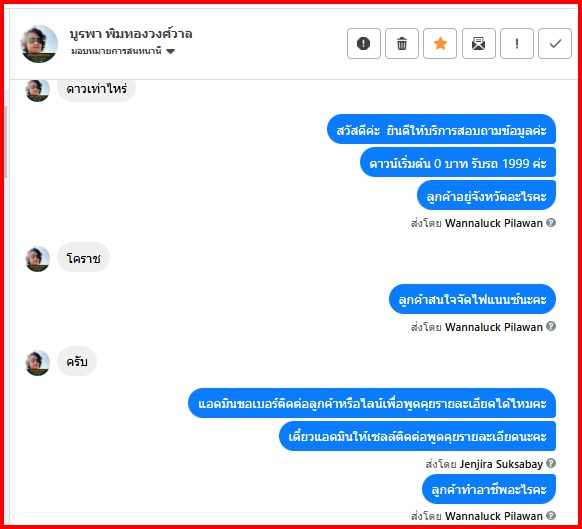Click sender name Jenjira Suksabay

pos(501,464)
